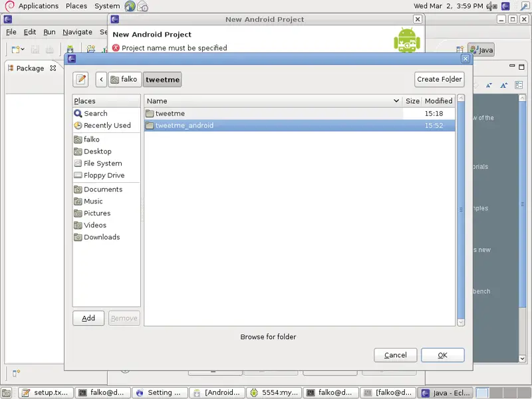Toggle the type-a-file-name pencil button
This screenshot has width=532, height=399.
(80, 79)
